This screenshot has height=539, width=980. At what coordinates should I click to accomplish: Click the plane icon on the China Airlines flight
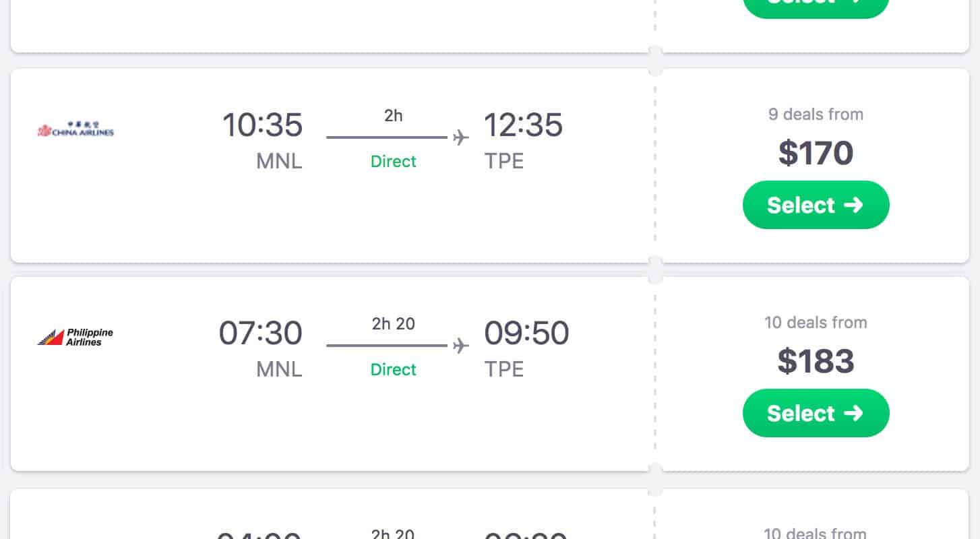461,138
